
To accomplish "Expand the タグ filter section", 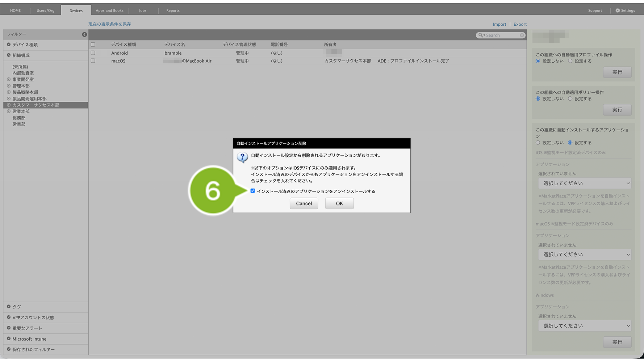I will pos(9,307).
